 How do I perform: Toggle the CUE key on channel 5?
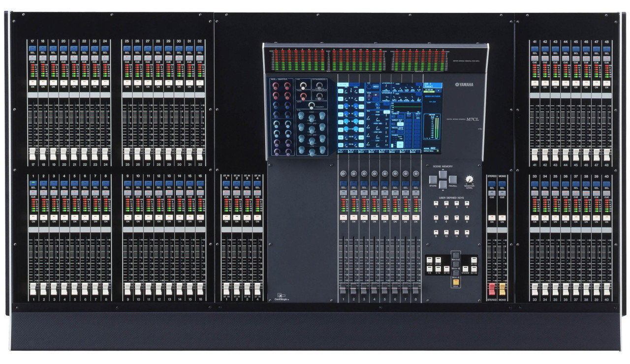[74, 193]
